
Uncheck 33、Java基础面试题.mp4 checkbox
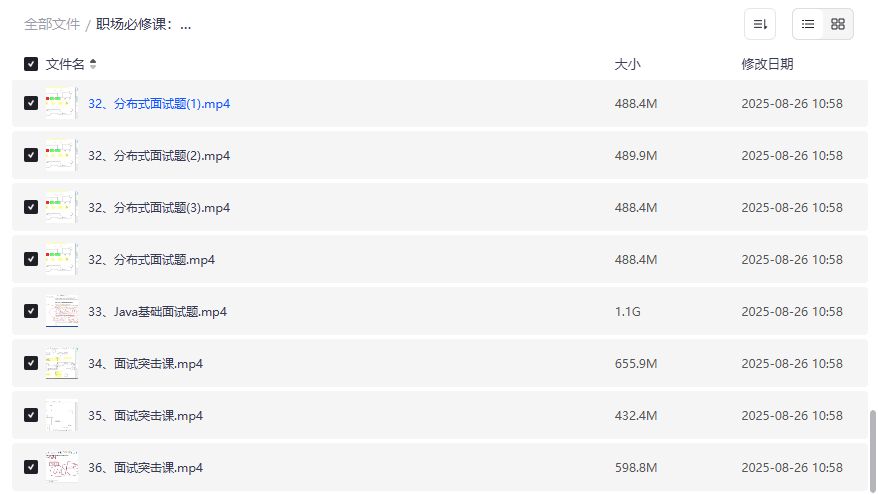pyautogui.click(x=31, y=311)
